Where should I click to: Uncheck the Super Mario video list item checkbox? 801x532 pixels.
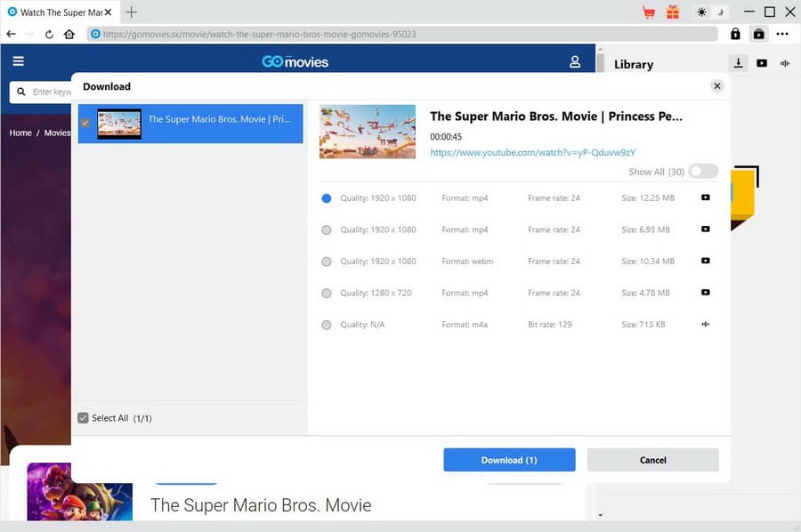(x=85, y=123)
